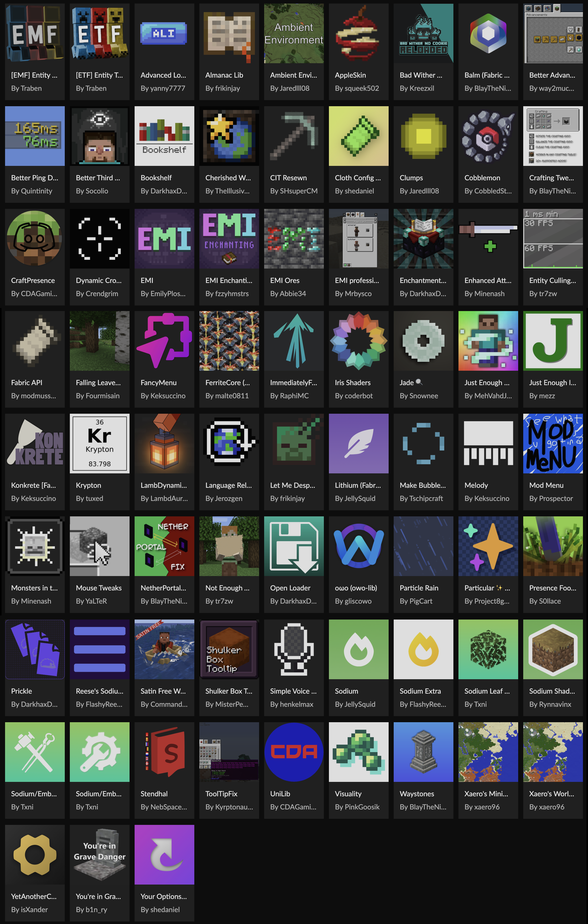
Task: Click the AppleSkin apple icon
Action: [359, 33]
